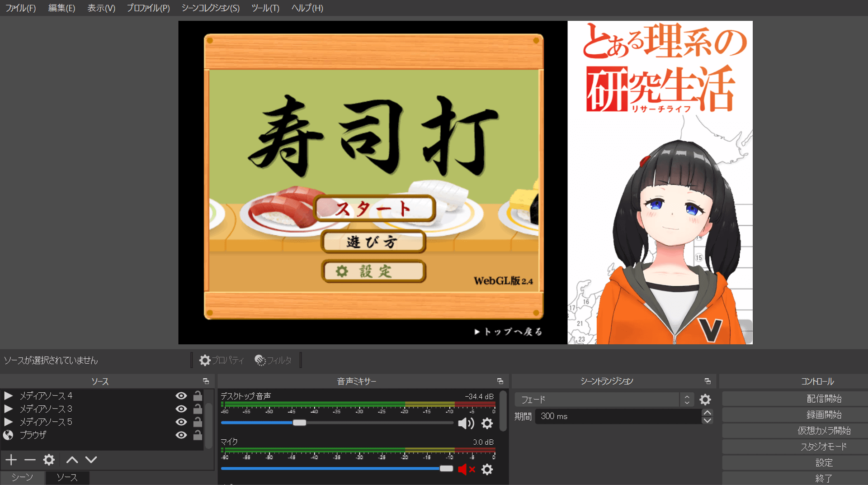868x485 pixels.
Task: Click トップへ戻る link in preview
Action: pyautogui.click(x=508, y=332)
